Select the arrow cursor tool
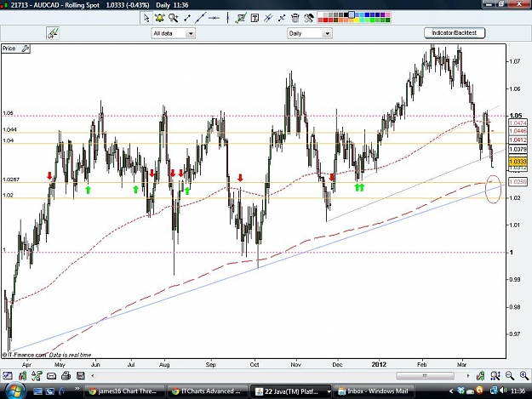532x399 pixels. (146, 18)
